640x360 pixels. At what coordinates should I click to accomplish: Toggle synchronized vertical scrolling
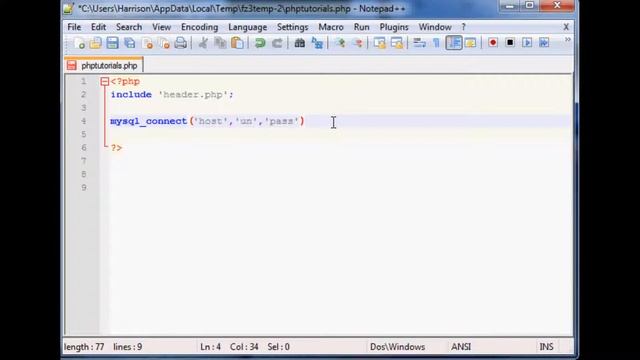(380, 43)
